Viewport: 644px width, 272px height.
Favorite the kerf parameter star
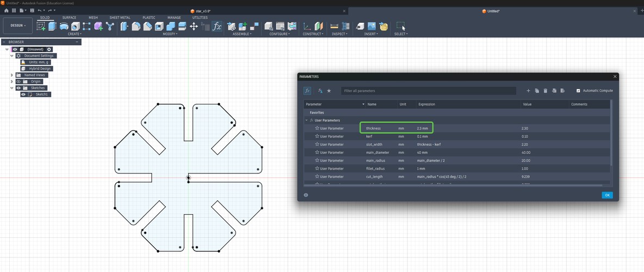[317, 137]
